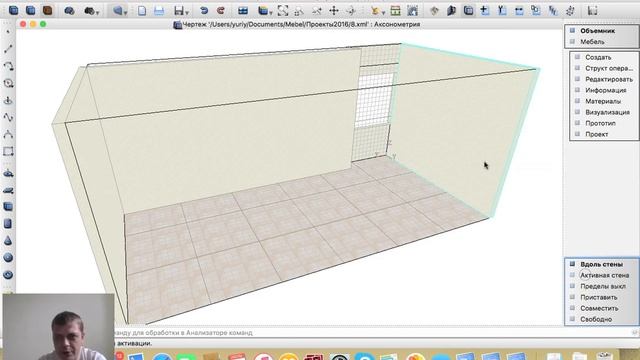Click the first blue cube icon in toolbar
The image size is (640, 360).
[13, 10]
